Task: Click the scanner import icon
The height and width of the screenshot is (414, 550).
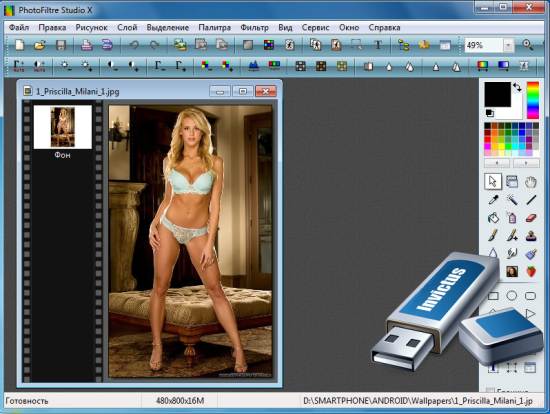Action: click(107, 45)
